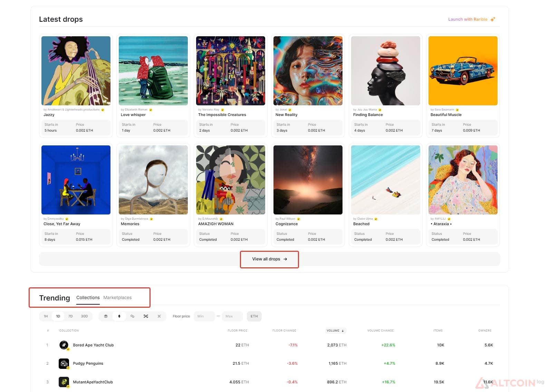Open the Jazzy drop thumbnail

[76, 71]
